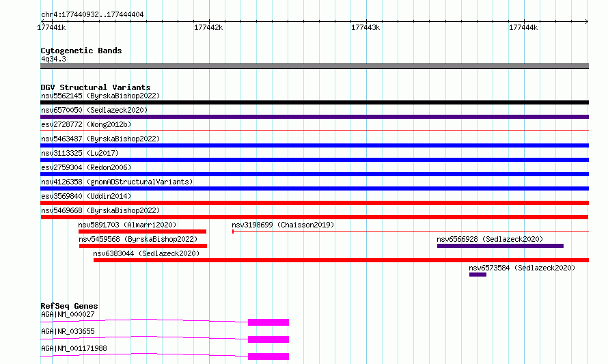Select the blue nsv5463487 variant bar
608x364 pixels.
click(x=314, y=145)
